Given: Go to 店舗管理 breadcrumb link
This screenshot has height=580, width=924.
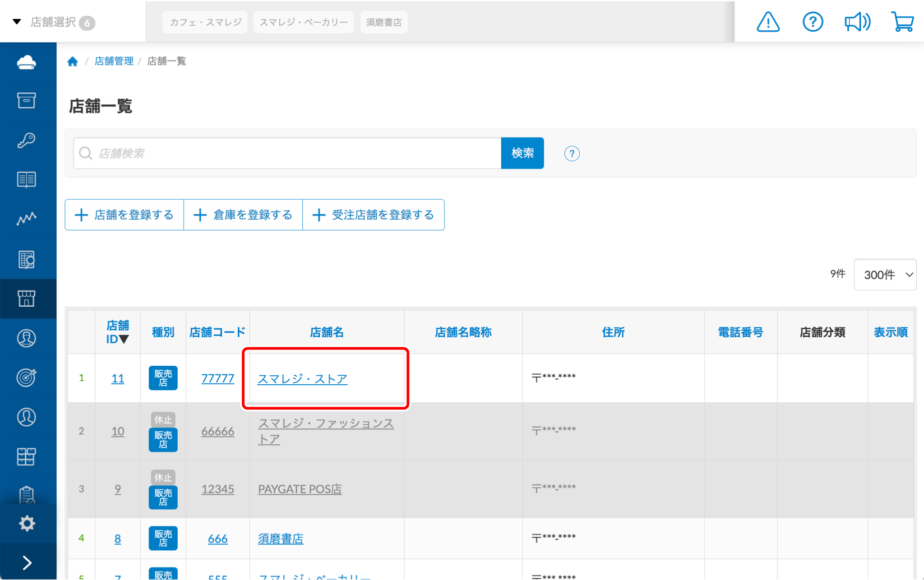Looking at the screenshot, I should coord(114,61).
